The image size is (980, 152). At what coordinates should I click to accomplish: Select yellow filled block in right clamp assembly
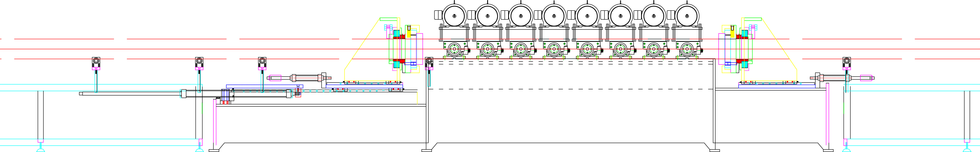point(732,33)
